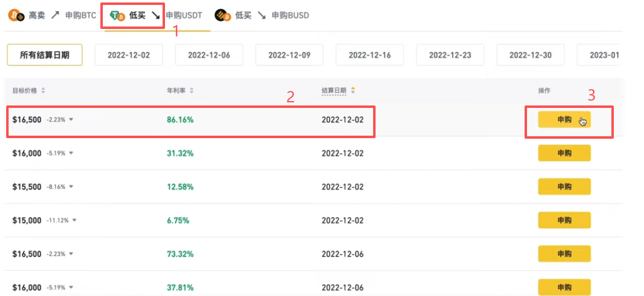Screen dimensions: 644x296
Task: Select the $15,500 target price
Action: click(26, 187)
